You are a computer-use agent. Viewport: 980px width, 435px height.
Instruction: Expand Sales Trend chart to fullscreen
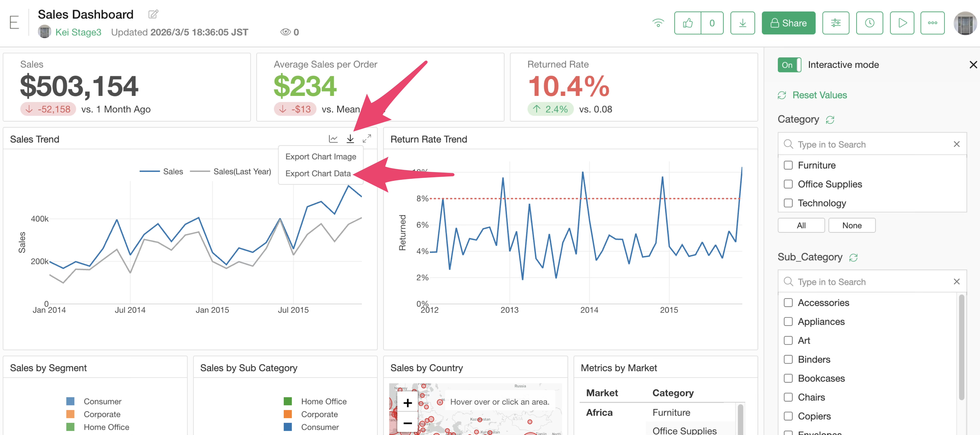tap(367, 139)
